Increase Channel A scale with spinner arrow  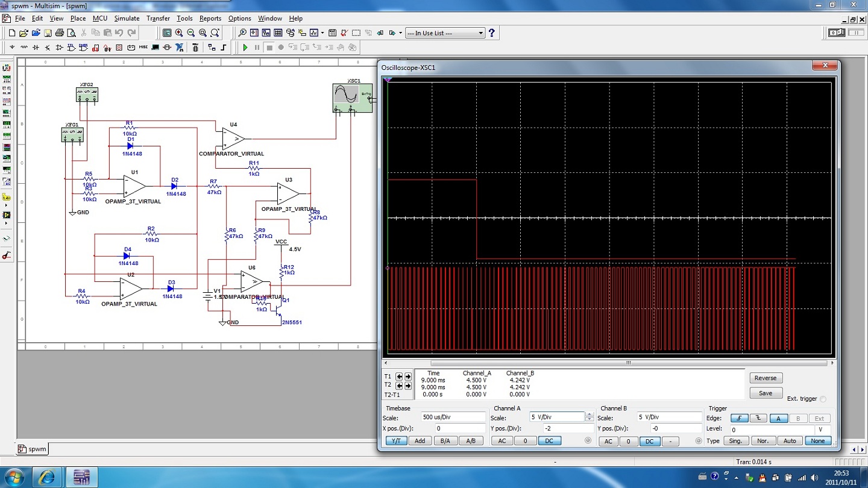pos(589,414)
